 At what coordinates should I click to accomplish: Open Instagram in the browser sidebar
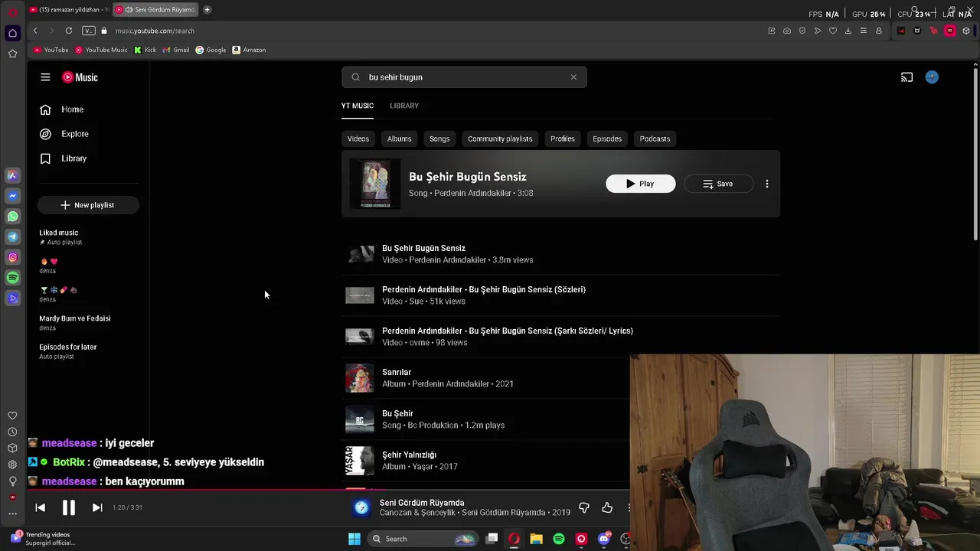click(x=12, y=257)
